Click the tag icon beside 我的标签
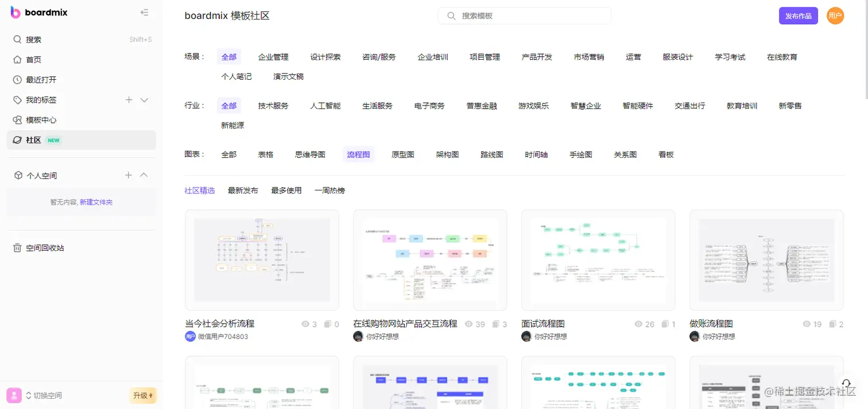Screen dimensions: 868x409 click(x=18, y=100)
